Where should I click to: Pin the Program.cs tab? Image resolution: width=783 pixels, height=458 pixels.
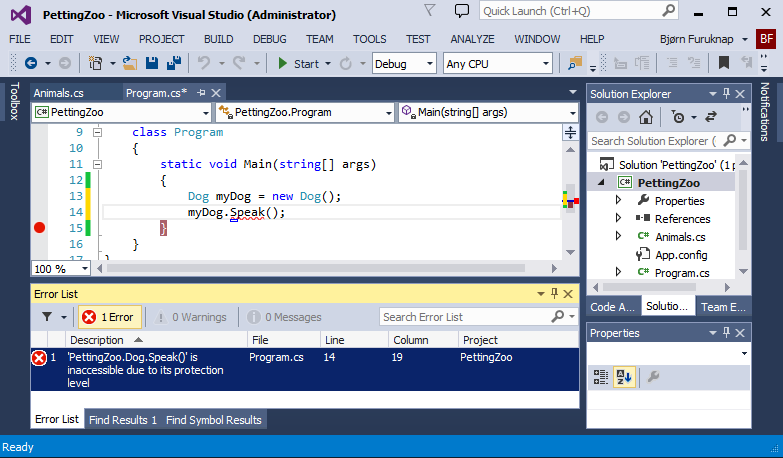[x=201, y=93]
